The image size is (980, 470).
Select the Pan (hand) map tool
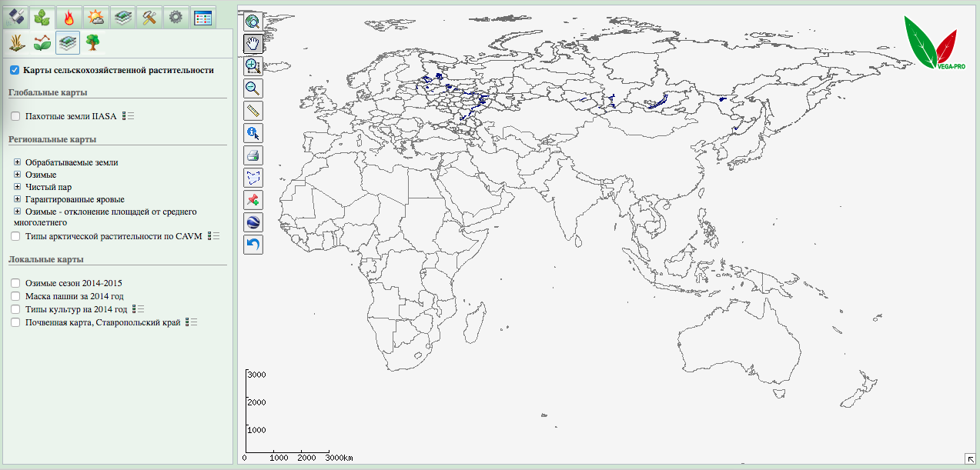pos(253,44)
